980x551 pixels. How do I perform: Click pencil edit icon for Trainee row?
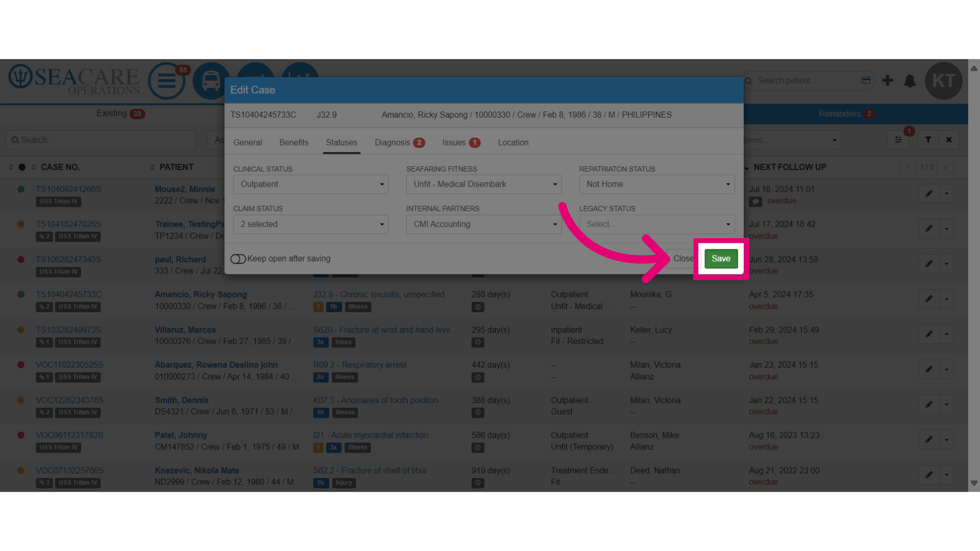[x=929, y=229]
